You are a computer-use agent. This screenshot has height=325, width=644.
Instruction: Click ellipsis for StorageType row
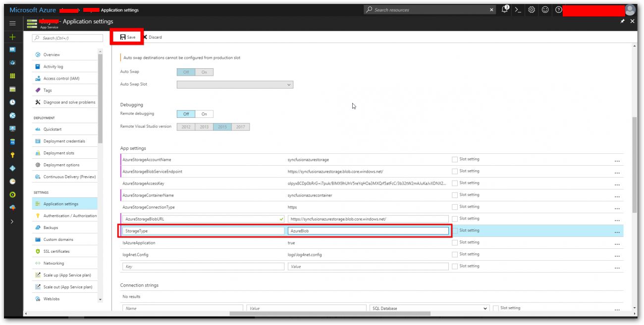[x=617, y=232]
